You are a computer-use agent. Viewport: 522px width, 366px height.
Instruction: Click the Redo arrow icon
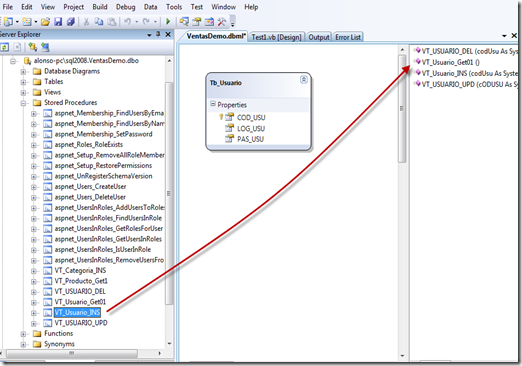(x=146, y=22)
